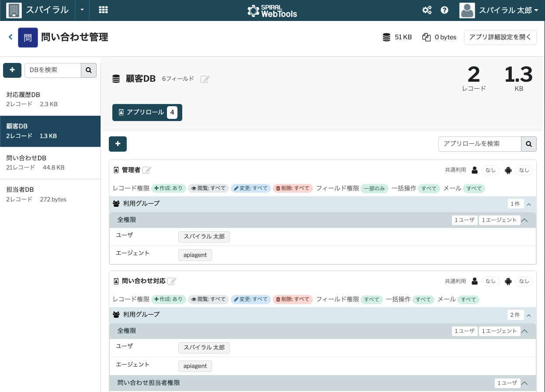
Task: Click the user なし badge in 管理者 row
Action: click(x=490, y=170)
